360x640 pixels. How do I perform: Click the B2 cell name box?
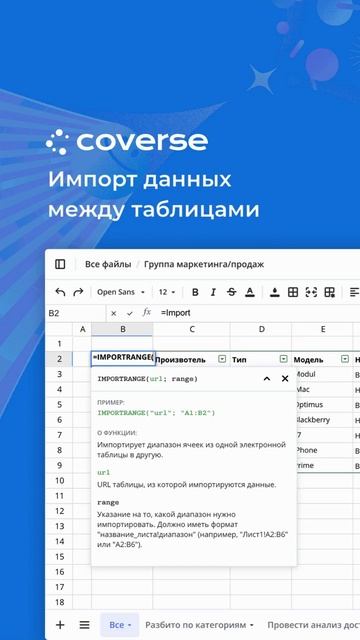pyautogui.click(x=75, y=313)
